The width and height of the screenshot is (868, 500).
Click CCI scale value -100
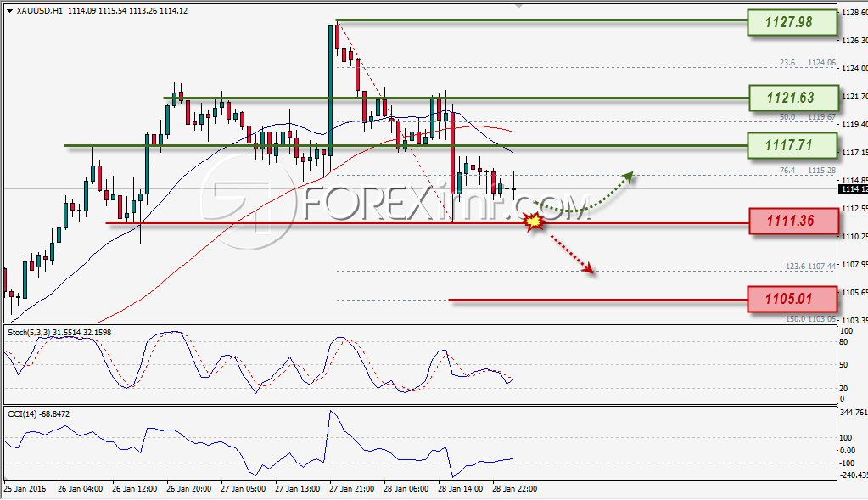point(848,463)
